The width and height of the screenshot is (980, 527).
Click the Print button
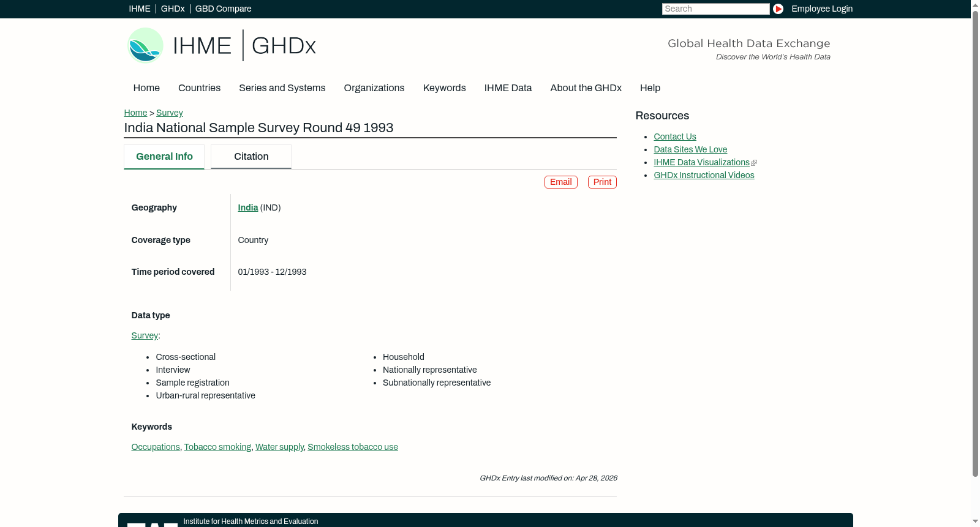click(602, 182)
